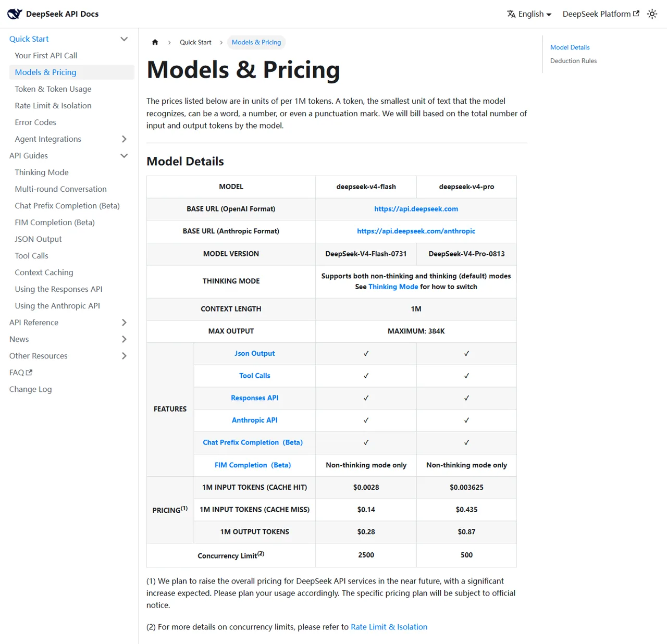Click FIM Completion (Beta) table link
Screen dimensions: 667x644
pyautogui.click(x=253, y=465)
